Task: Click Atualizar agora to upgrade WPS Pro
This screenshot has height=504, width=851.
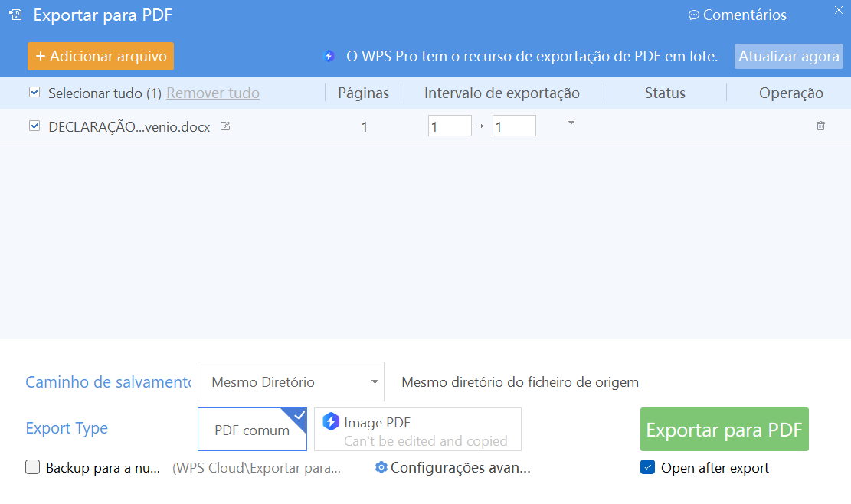Action: tap(788, 56)
